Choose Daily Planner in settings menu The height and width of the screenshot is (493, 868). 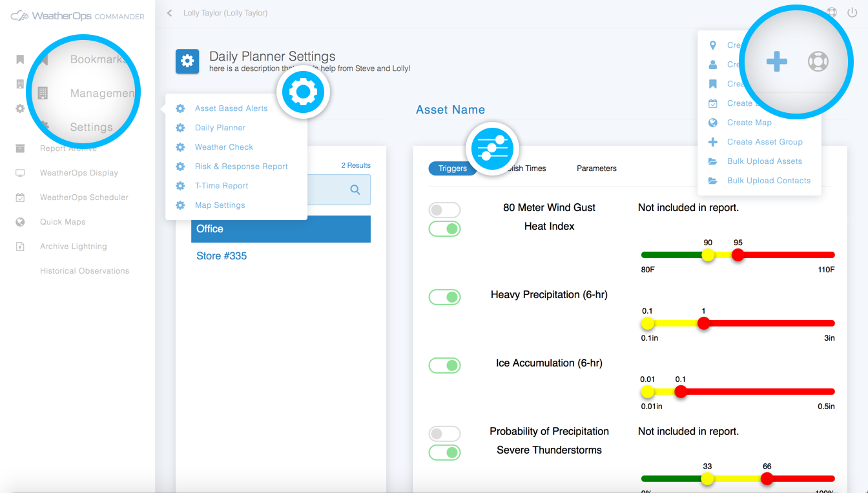pos(220,128)
